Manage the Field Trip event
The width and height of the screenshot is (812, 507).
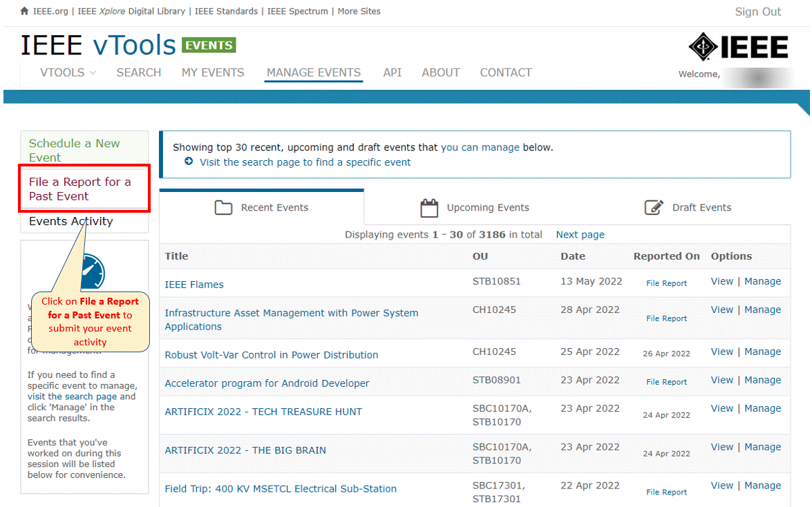coord(762,486)
